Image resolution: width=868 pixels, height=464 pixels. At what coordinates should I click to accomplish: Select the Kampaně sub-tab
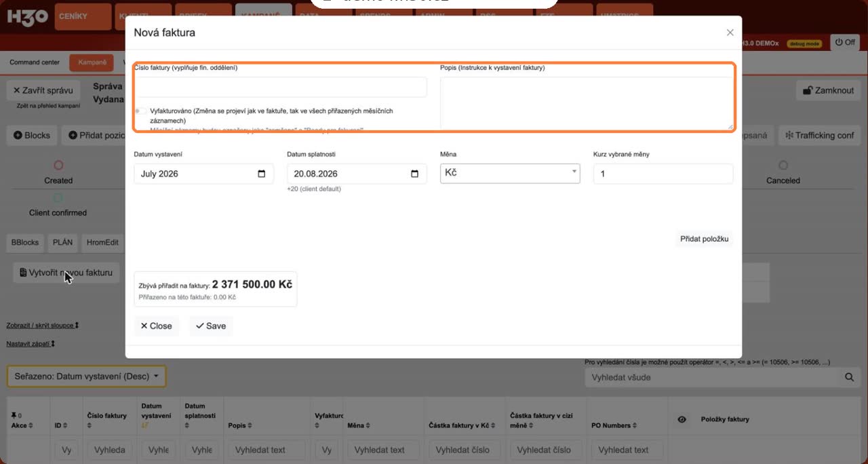pyautogui.click(x=92, y=62)
